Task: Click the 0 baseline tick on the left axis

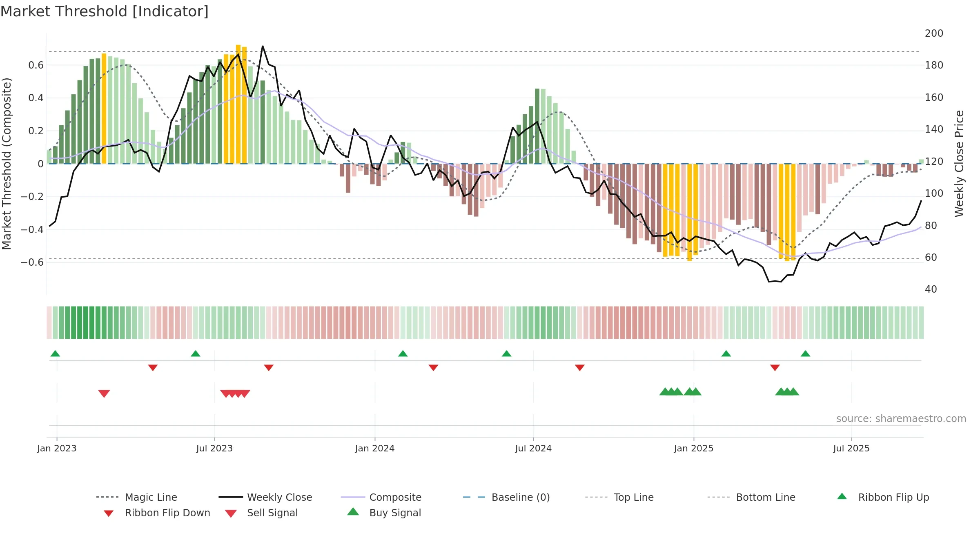Action: (41, 164)
